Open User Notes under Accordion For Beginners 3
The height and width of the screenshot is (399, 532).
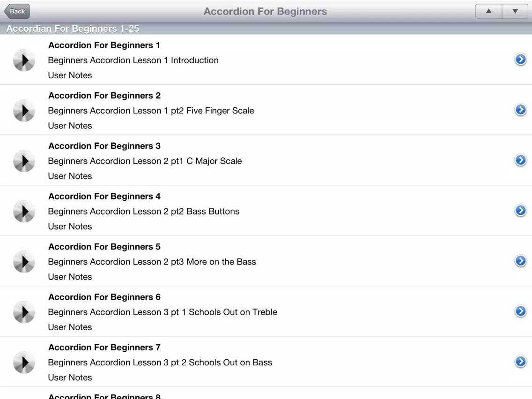click(x=70, y=176)
